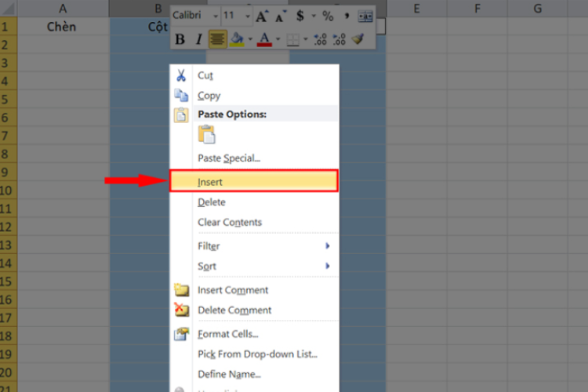This screenshot has width=588, height=392.
Task: Apply comma style format
Action: pyautogui.click(x=347, y=16)
